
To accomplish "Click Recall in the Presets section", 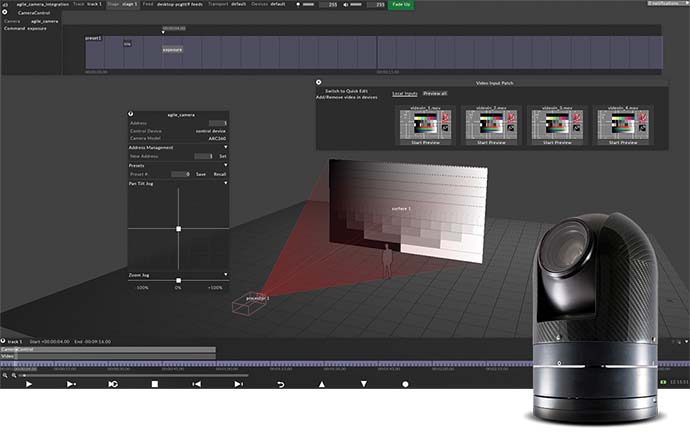I will coord(220,174).
